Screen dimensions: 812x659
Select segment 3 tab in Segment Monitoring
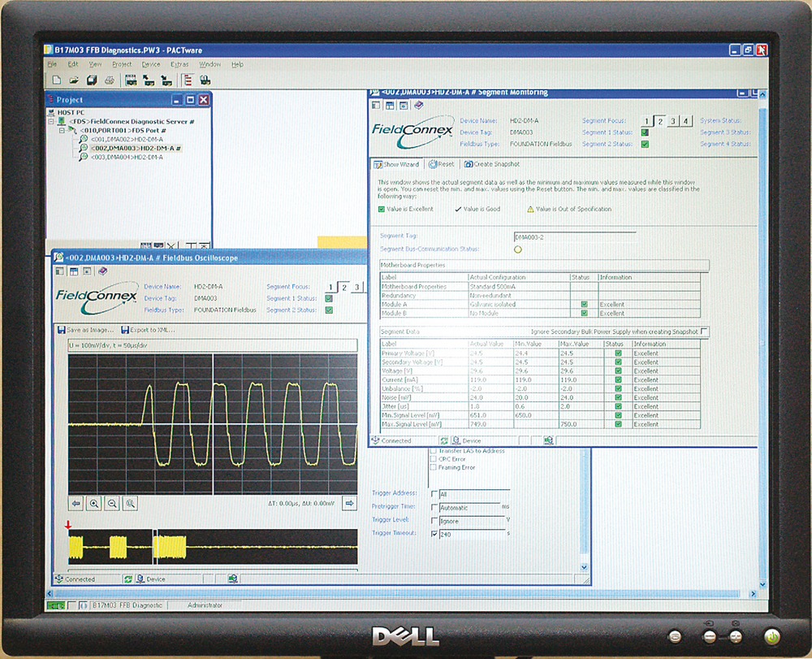click(x=672, y=121)
